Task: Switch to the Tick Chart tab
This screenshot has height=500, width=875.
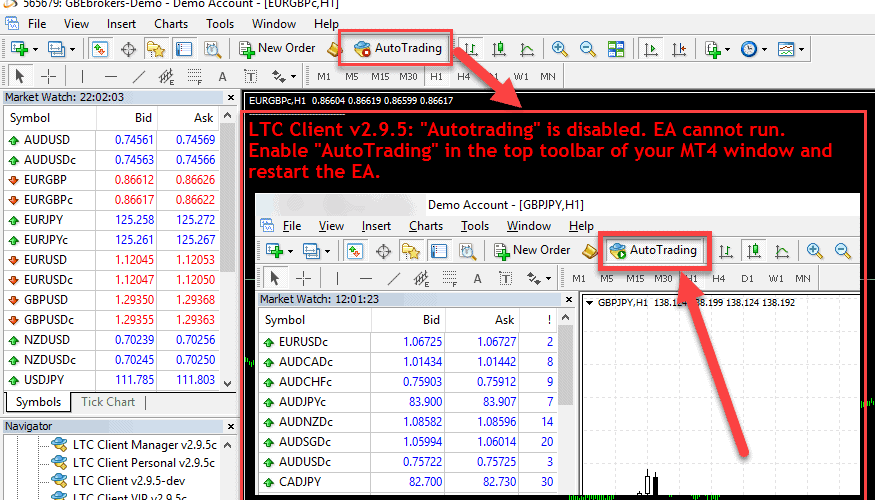Action: (108, 402)
